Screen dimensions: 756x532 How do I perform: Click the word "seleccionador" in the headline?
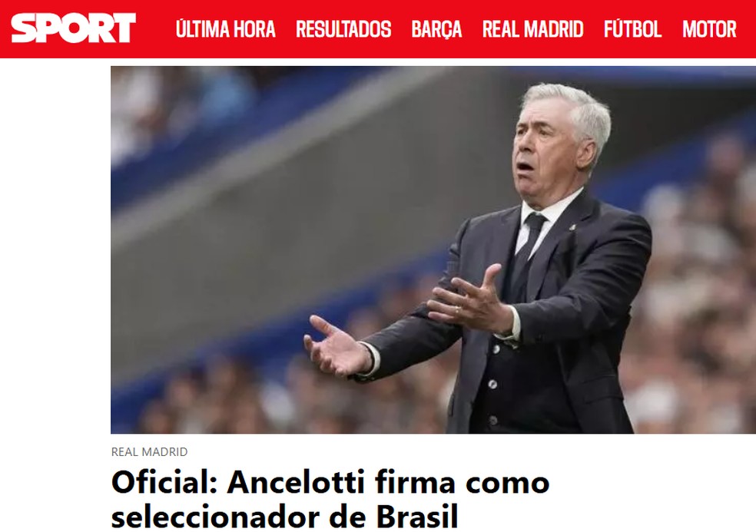[x=216, y=517]
